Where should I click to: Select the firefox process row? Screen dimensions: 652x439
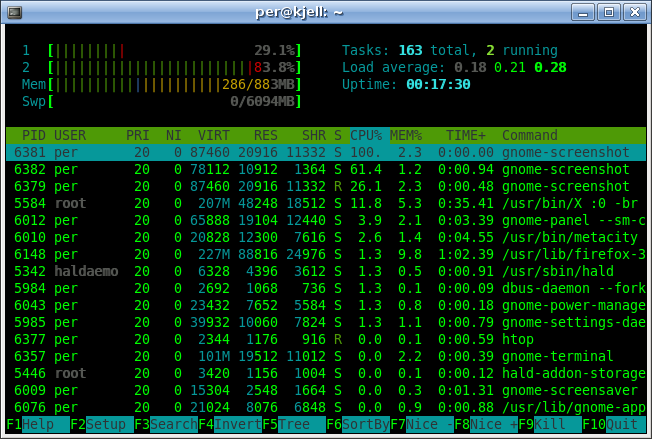coord(326,254)
